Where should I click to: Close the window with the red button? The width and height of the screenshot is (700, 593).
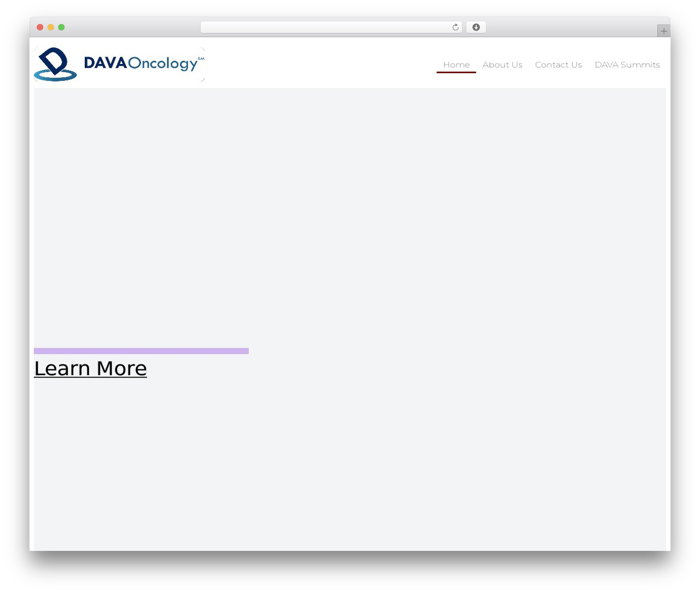(40, 27)
